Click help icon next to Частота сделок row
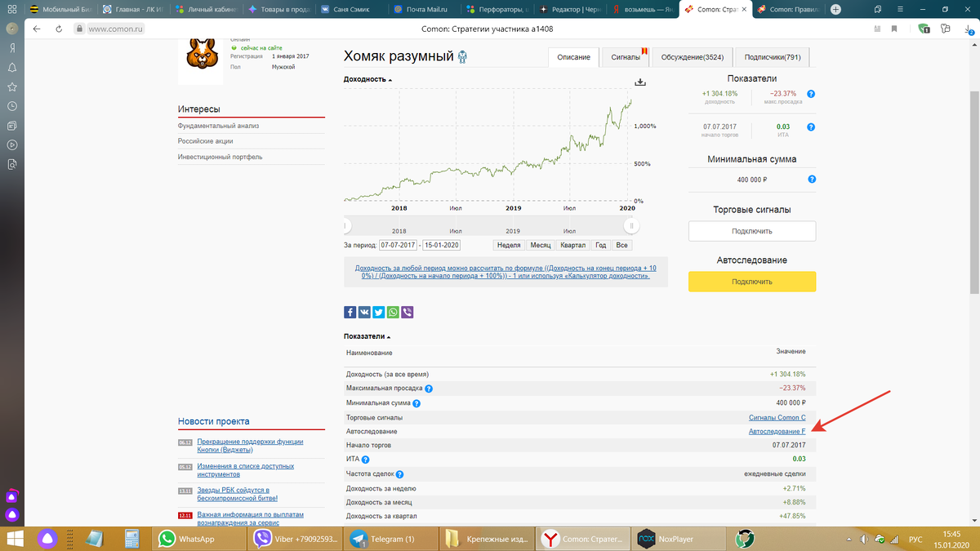 [x=400, y=474]
